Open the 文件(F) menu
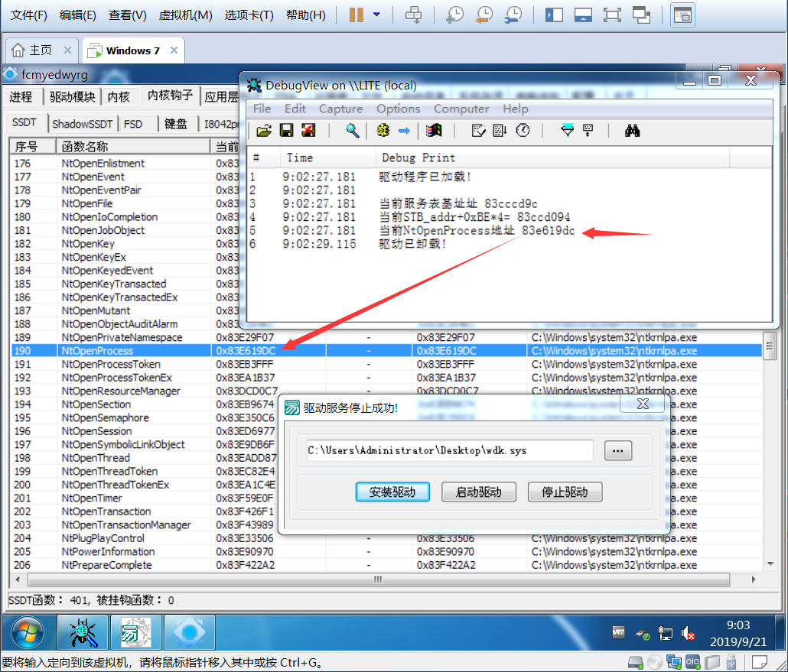Screen dimensions: 788x672 tap(29, 15)
